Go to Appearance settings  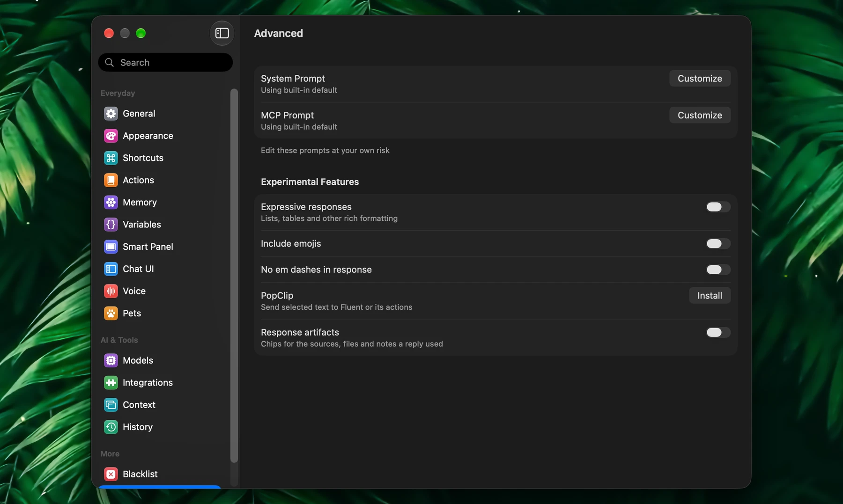coord(160,136)
